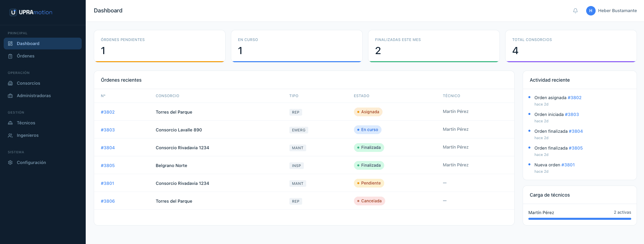Click the ESTADO column header

362,96
